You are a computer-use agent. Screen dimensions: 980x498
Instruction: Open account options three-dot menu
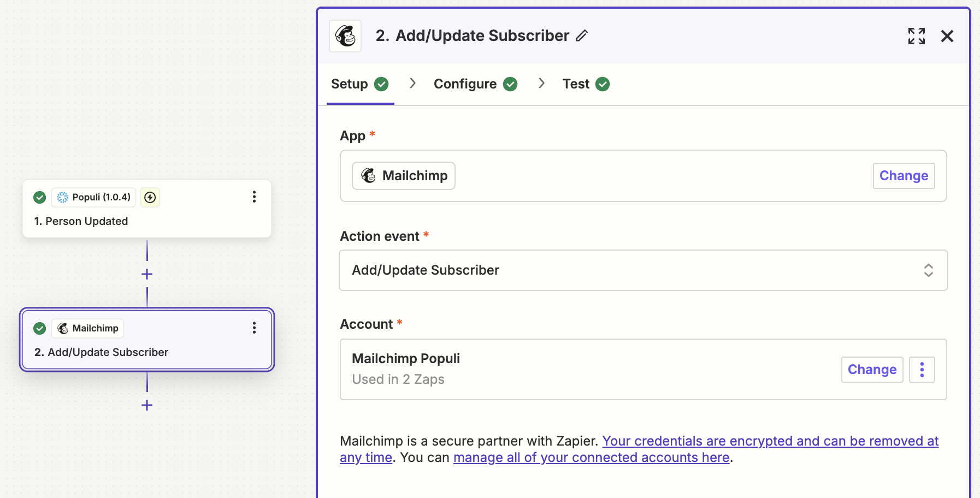pos(922,370)
